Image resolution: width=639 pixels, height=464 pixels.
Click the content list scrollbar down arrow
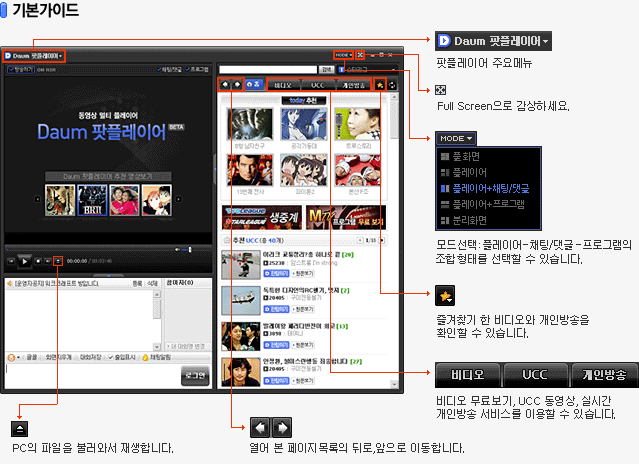point(394,384)
